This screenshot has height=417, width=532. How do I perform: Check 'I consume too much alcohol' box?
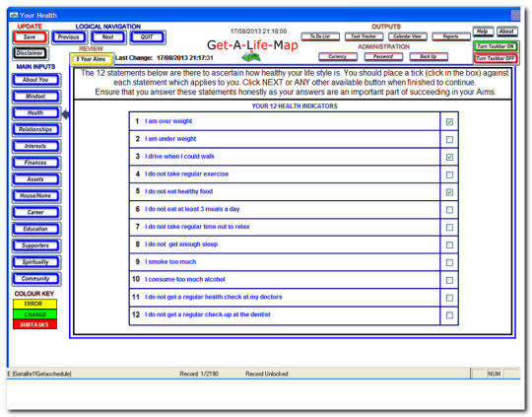tap(449, 280)
